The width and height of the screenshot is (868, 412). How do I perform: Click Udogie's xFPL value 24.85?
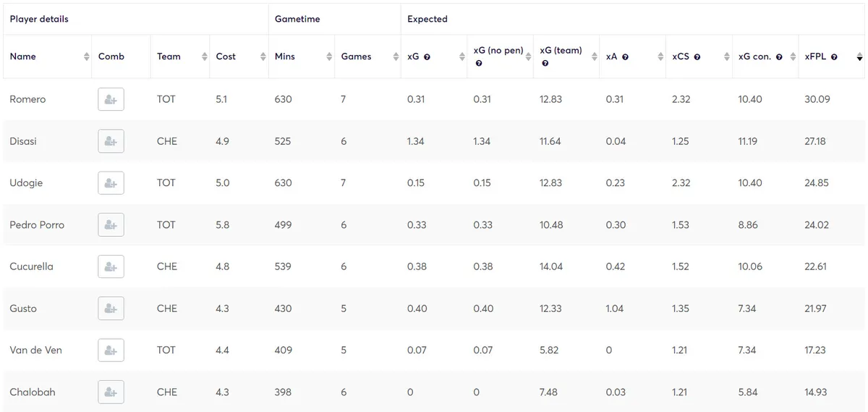817,183
